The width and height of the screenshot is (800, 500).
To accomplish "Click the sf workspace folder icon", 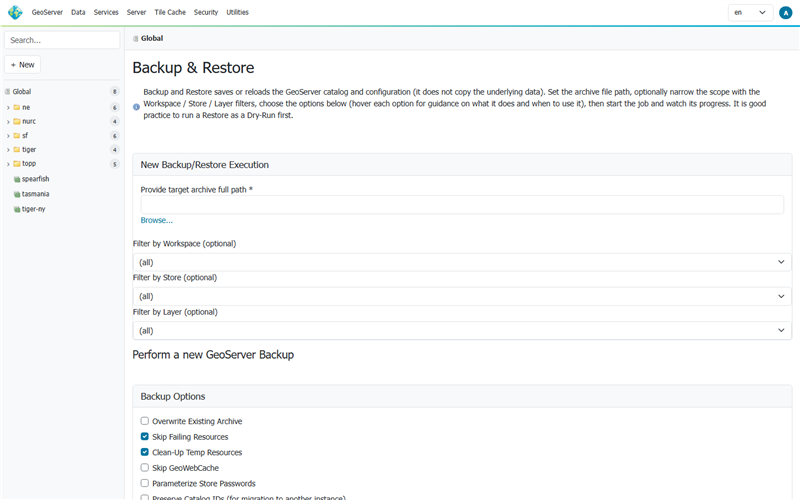I will pyautogui.click(x=17, y=136).
